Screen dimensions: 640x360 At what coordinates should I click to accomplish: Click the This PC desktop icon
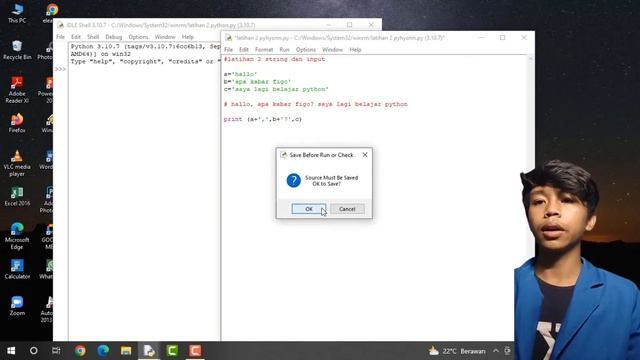pos(17,13)
